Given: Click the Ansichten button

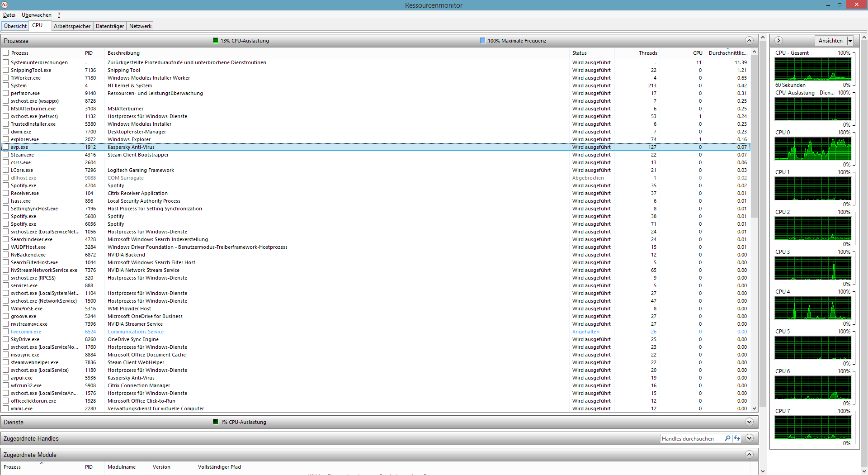Looking at the screenshot, I should click(x=830, y=41).
